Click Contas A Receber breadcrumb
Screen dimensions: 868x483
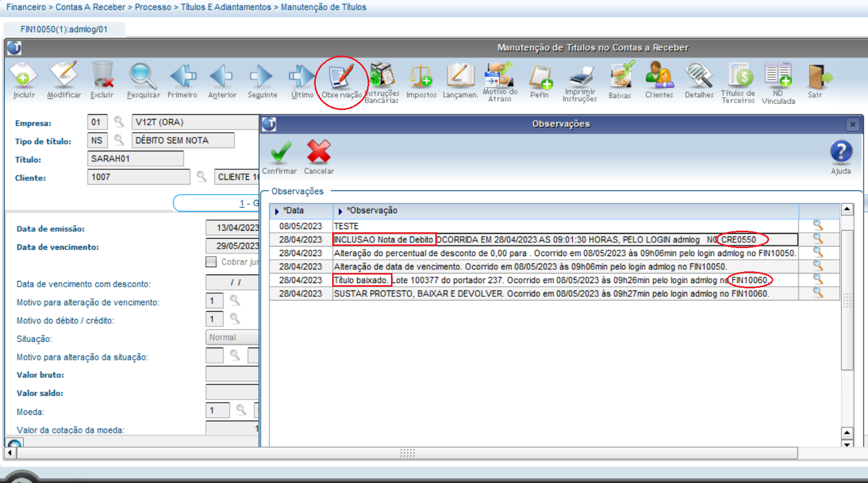(x=90, y=7)
